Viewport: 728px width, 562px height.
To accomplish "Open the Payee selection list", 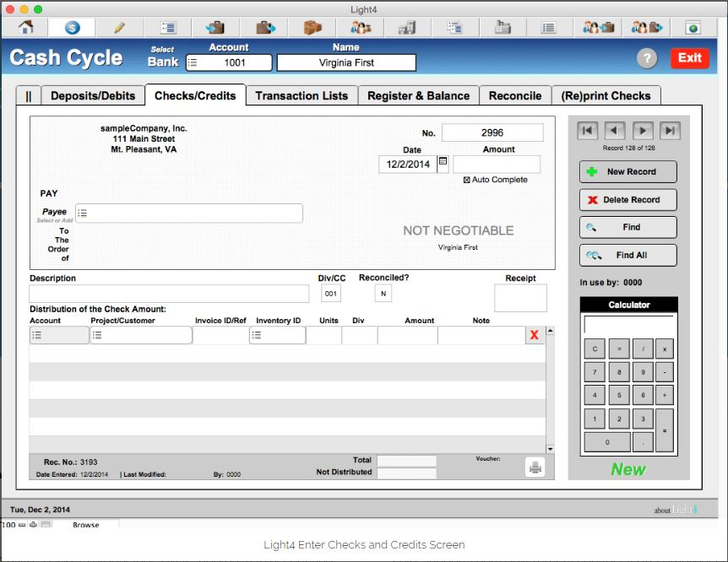I will pyautogui.click(x=82, y=213).
